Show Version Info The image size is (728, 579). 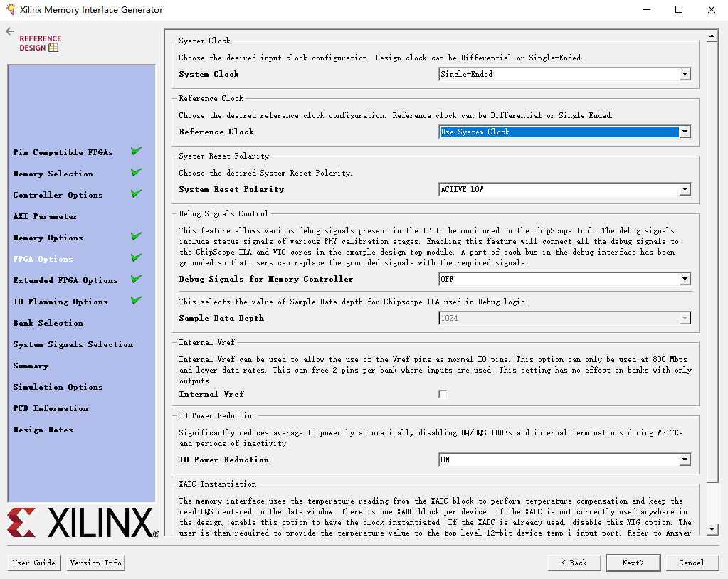point(95,563)
